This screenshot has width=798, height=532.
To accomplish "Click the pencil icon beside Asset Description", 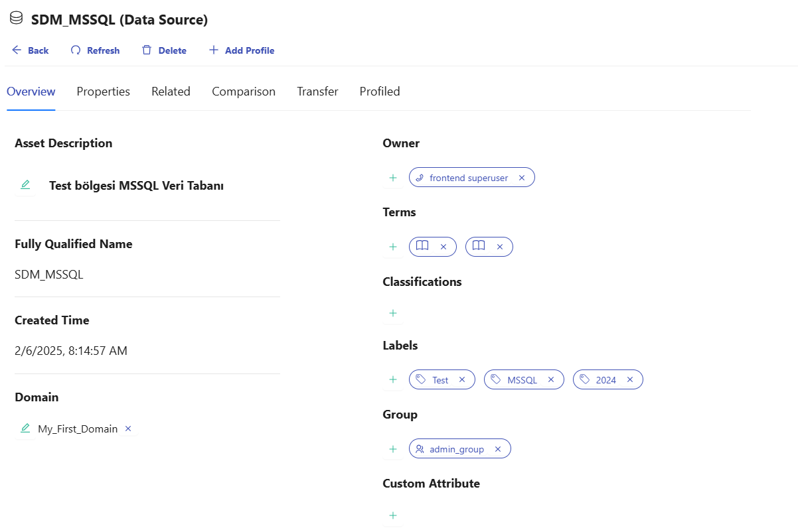I will pos(25,185).
